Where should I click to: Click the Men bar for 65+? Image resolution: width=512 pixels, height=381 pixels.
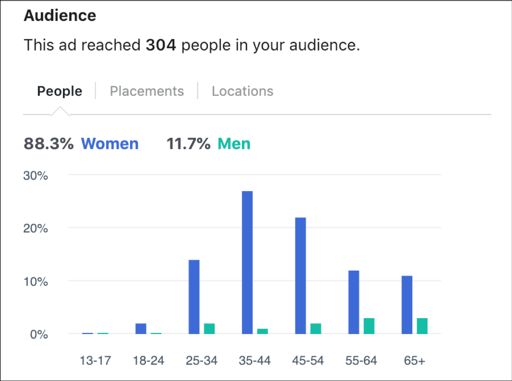coord(422,326)
